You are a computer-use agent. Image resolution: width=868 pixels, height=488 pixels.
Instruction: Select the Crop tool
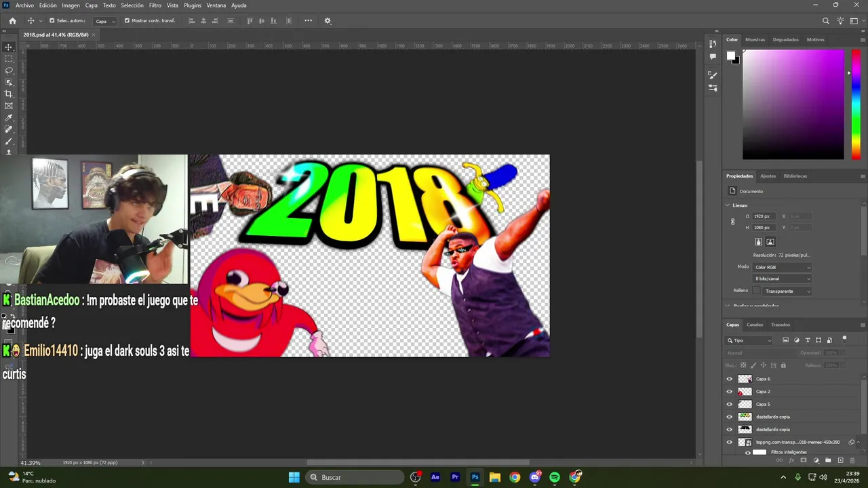9,94
